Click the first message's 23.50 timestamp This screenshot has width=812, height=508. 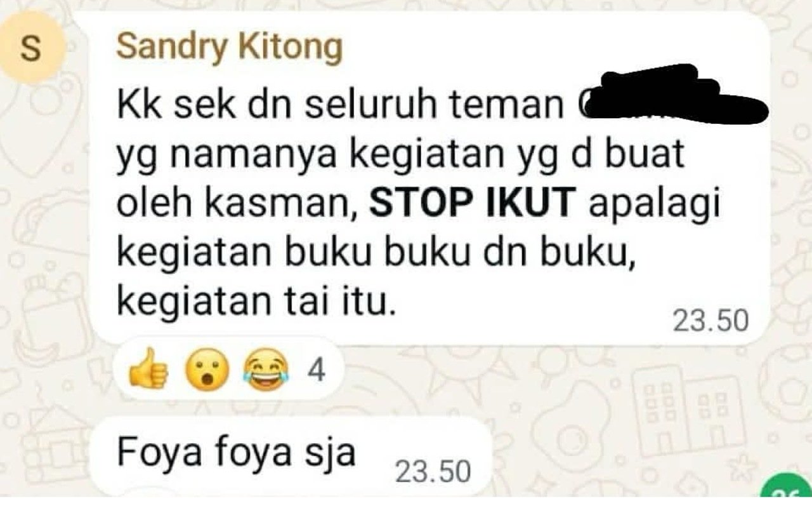[x=710, y=322]
